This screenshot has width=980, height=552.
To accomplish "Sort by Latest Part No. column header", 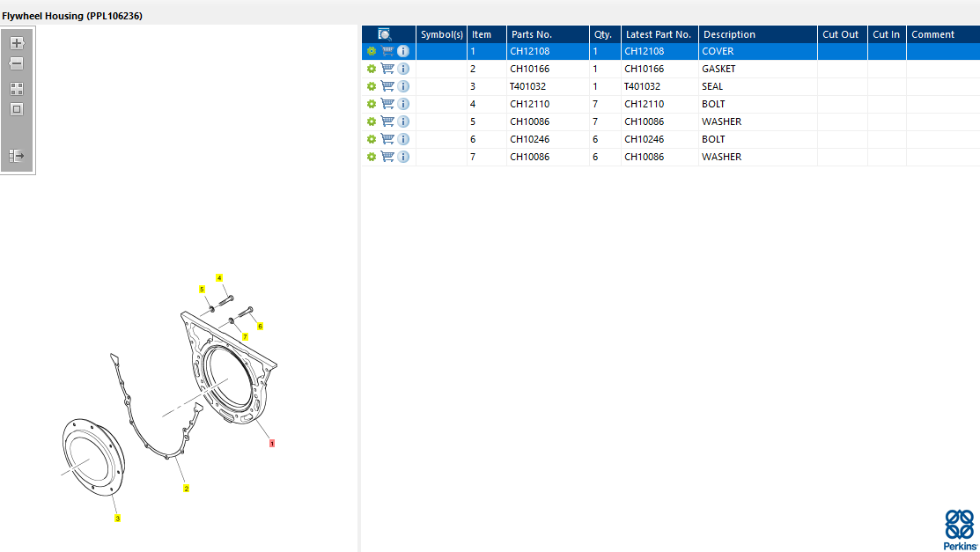I will 659,34.
